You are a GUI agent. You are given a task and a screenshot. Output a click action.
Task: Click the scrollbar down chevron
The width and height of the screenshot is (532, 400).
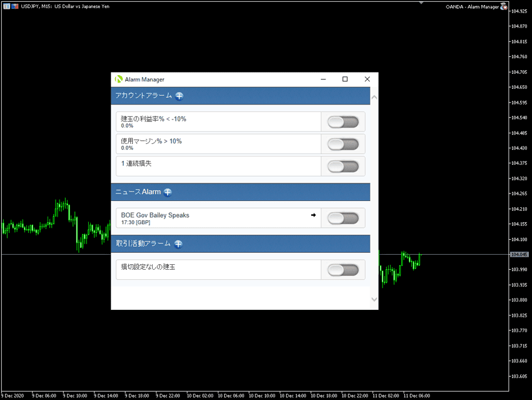[374, 299]
